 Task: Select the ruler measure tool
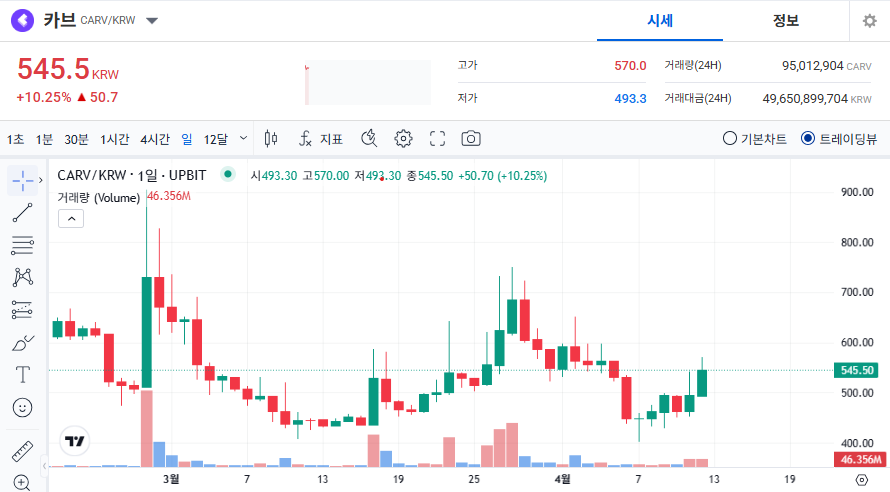(x=22, y=451)
